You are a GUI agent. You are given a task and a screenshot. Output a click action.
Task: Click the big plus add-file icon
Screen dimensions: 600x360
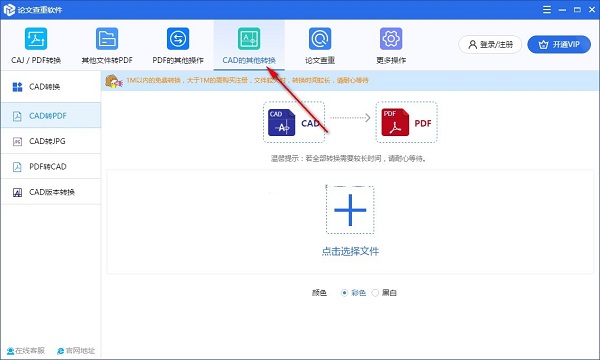coord(350,210)
